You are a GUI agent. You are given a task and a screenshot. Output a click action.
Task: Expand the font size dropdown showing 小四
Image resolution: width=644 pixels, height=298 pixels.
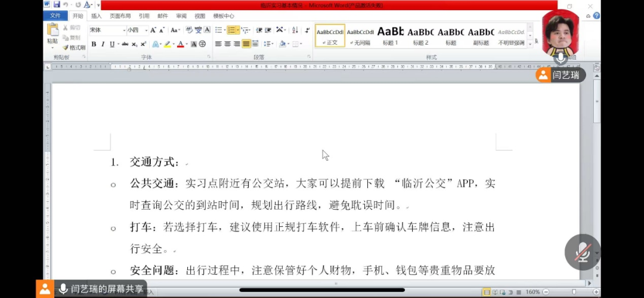pos(137,30)
